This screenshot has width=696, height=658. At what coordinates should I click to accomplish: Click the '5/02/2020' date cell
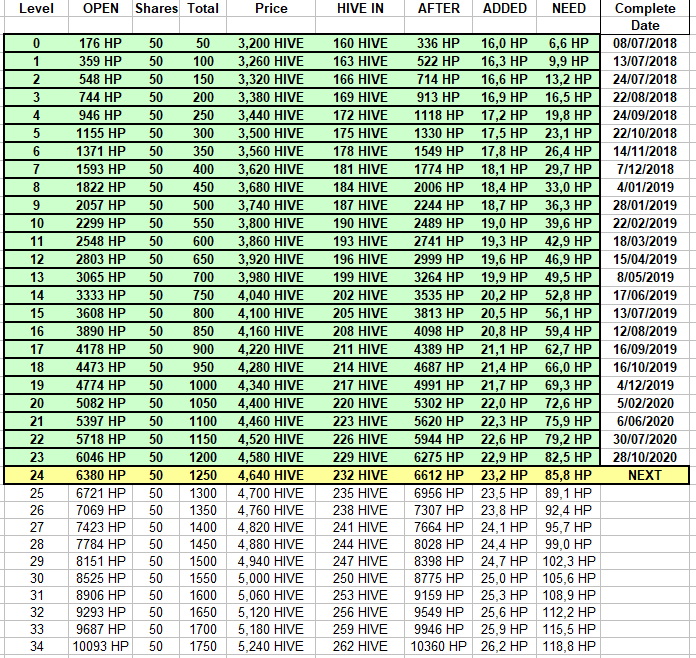pyautogui.click(x=645, y=403)
